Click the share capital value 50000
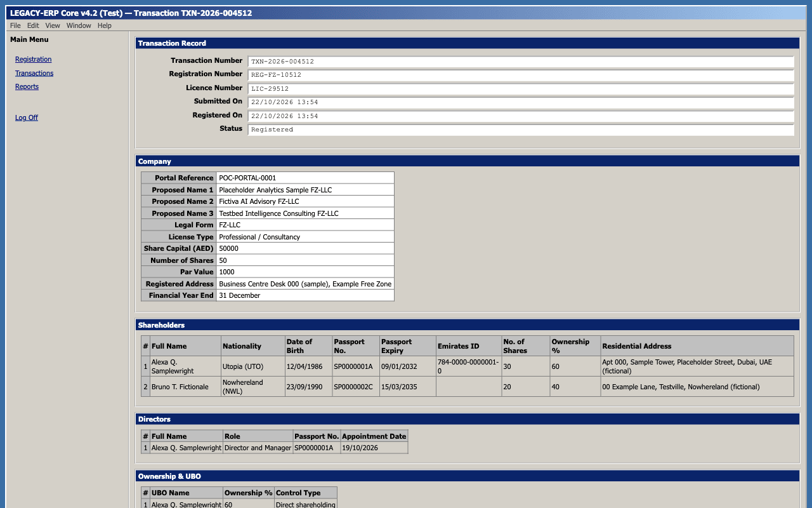 305,248
